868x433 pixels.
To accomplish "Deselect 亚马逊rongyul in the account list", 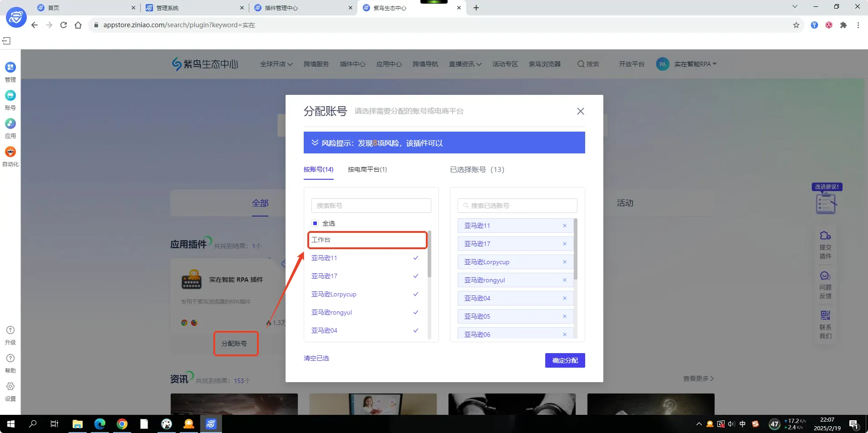I will (365, 312).
